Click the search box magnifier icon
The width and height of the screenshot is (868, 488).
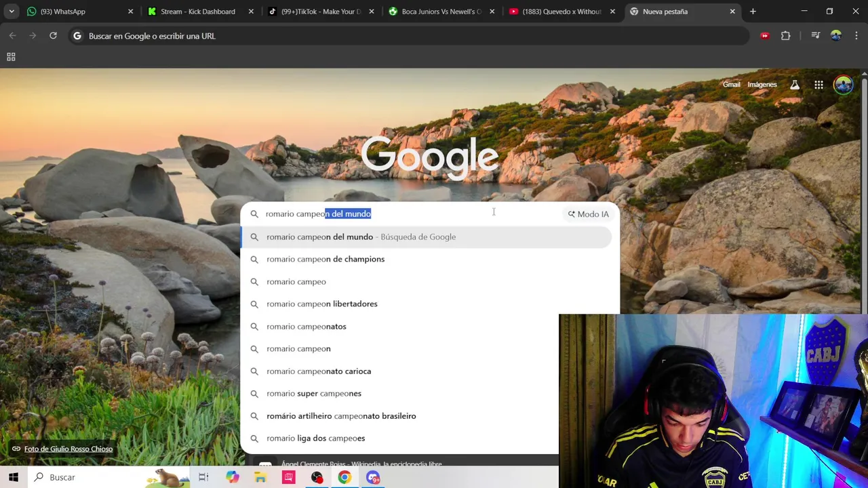(254, 214)
